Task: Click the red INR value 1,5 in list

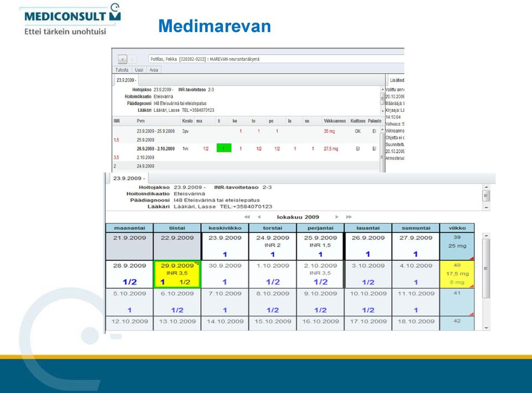Action: [x=116, y=140]
